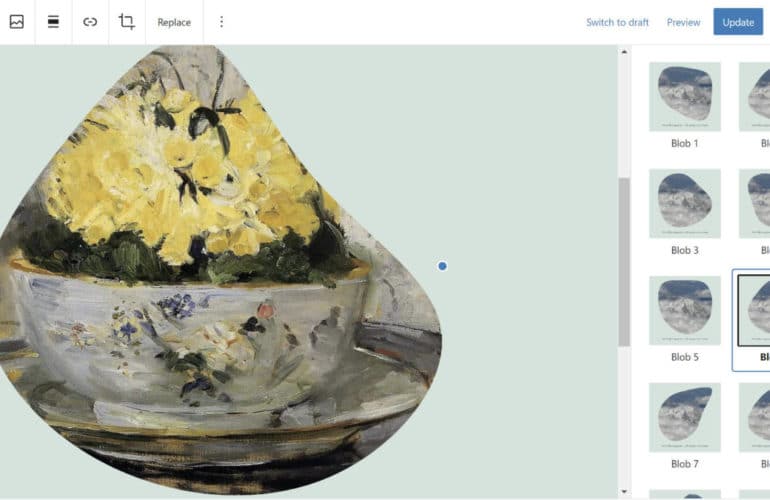
Task: Click the scrollbar down arrow
Action: click(x=624, y=491)
